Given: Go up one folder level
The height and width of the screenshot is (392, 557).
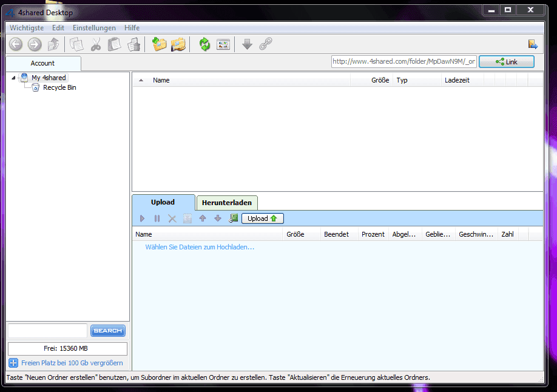Looking at the screenshot, I should (x=53, y=44).
